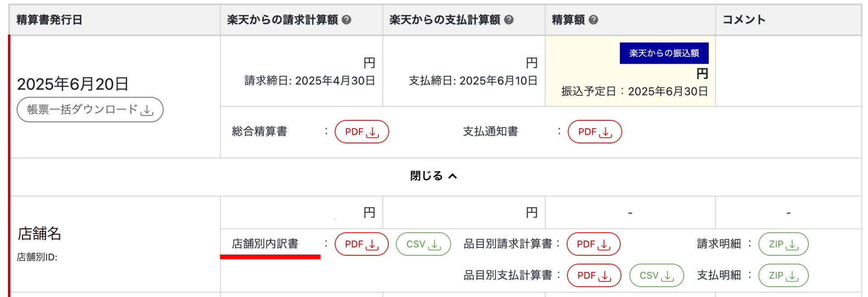Download 総合精算書 PDF
The height and width of the screenshot is (297, 868).
362,132
